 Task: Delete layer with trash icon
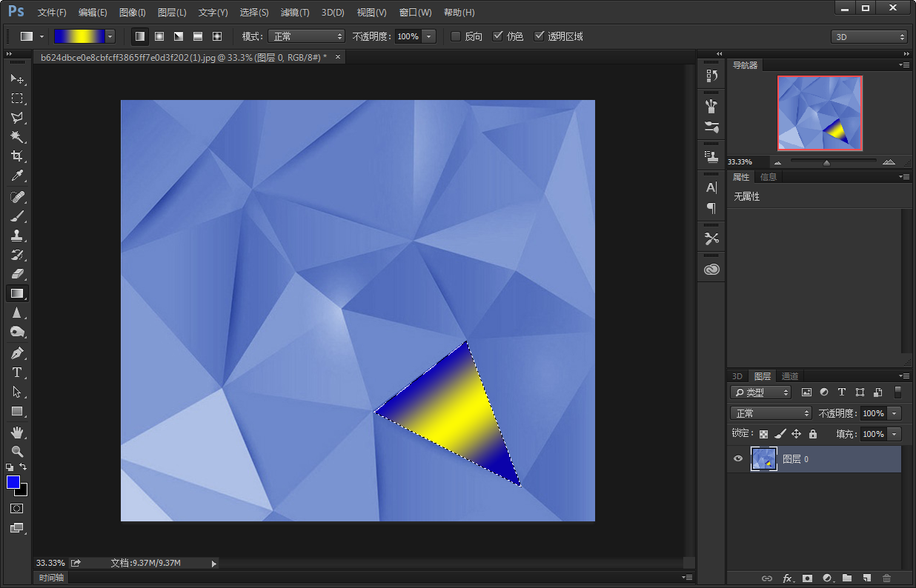pos(886,578)
